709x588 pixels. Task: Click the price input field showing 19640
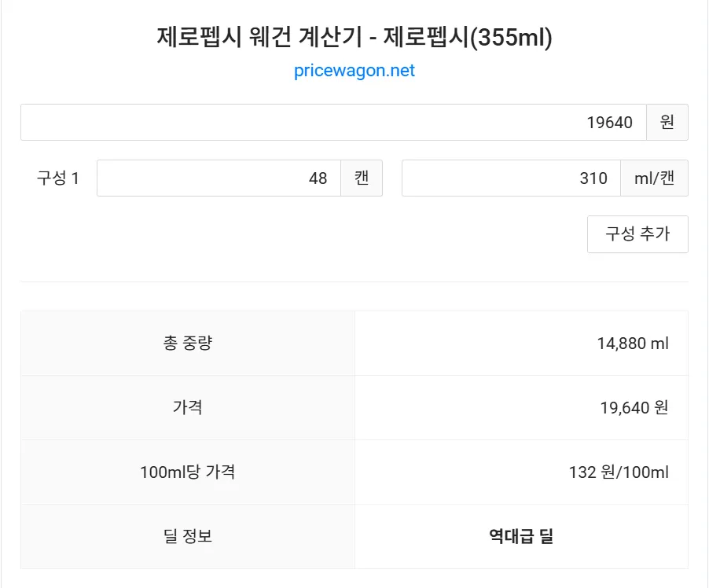334,122
